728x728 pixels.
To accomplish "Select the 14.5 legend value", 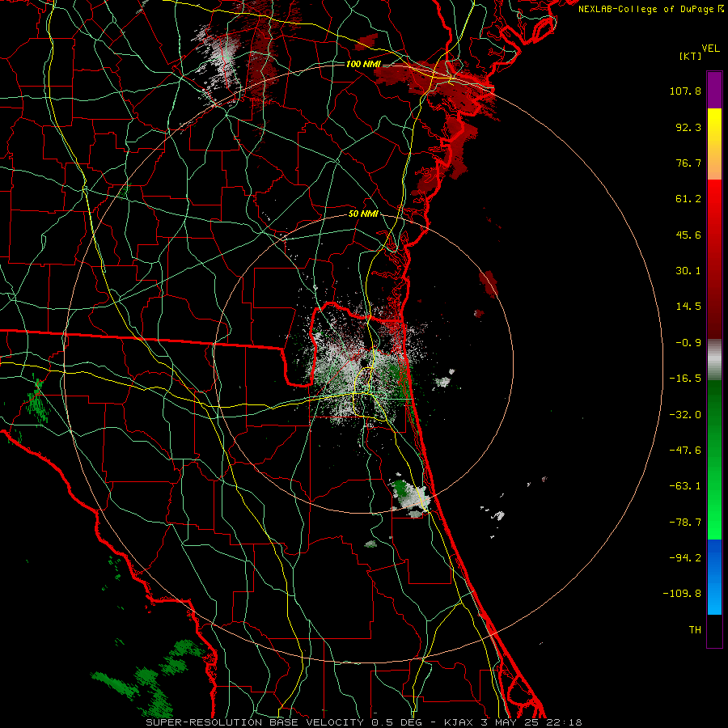I will click(688, 307).
